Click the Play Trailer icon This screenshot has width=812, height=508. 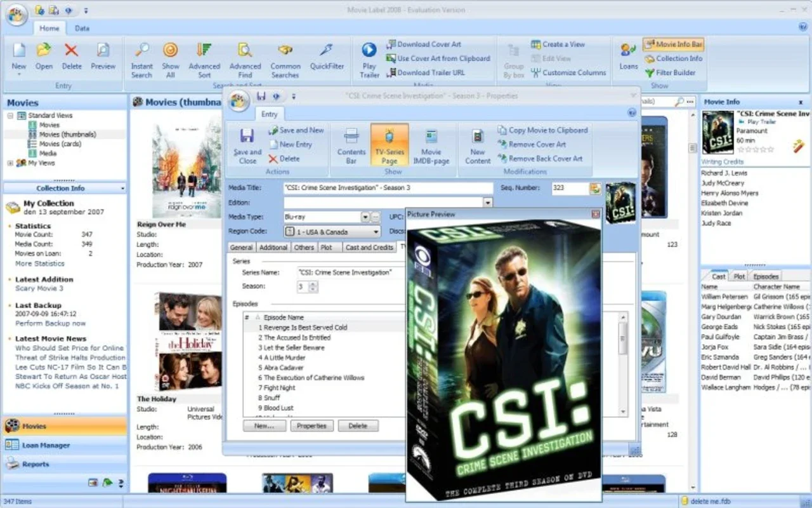click(369, 60)
